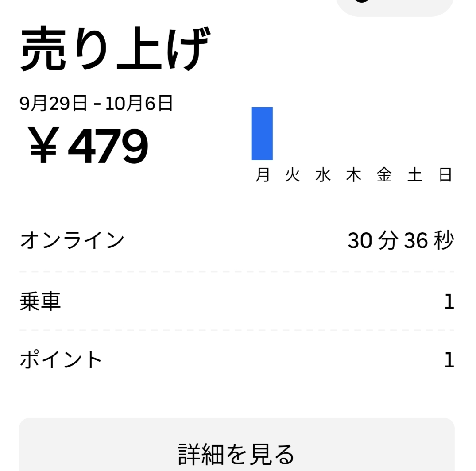Tap the ポイント count value
The height and width of the screenshot is (471, 476).
449,360
